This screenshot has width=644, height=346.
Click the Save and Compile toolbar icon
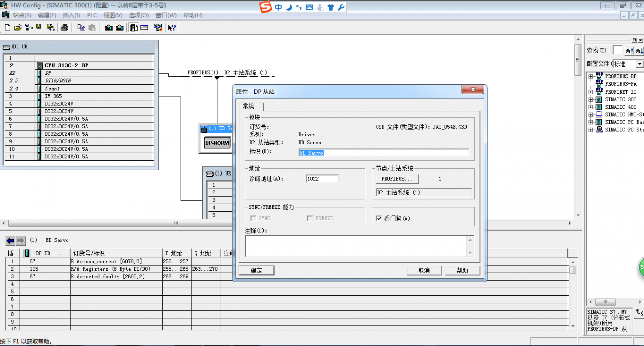pos(50,27)
